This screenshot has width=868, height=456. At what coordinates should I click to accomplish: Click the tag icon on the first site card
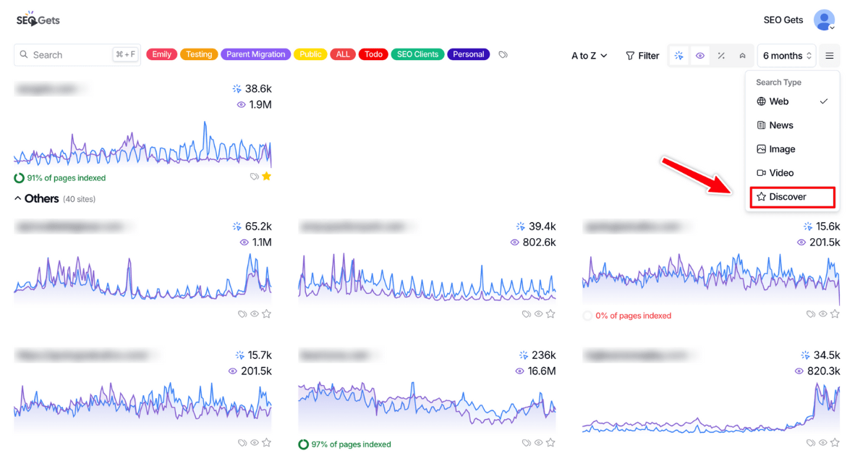(x=253, y=176)
